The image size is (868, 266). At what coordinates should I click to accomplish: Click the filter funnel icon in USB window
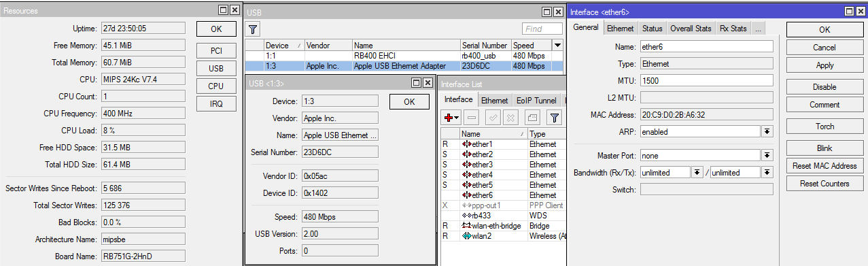point(252,29)
